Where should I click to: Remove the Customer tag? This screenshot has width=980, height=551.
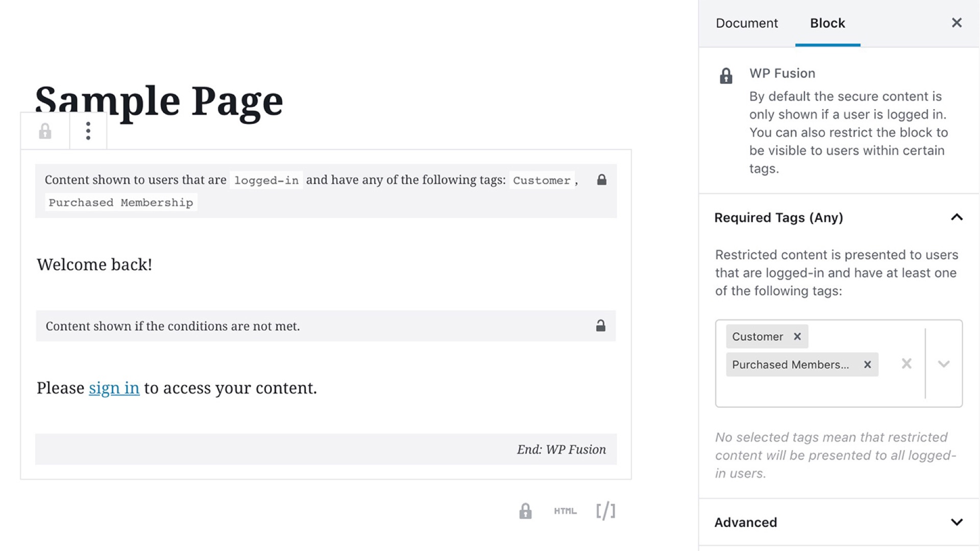tap(797, 336)
